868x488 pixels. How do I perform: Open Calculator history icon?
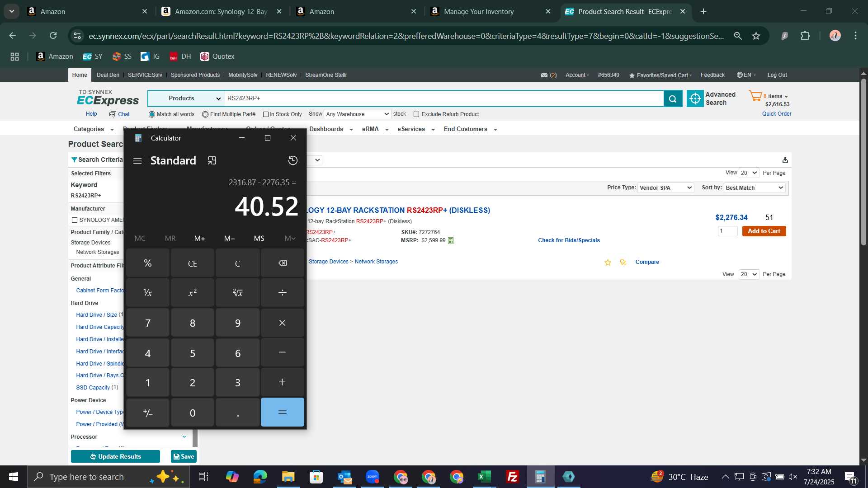coord(292,160)
